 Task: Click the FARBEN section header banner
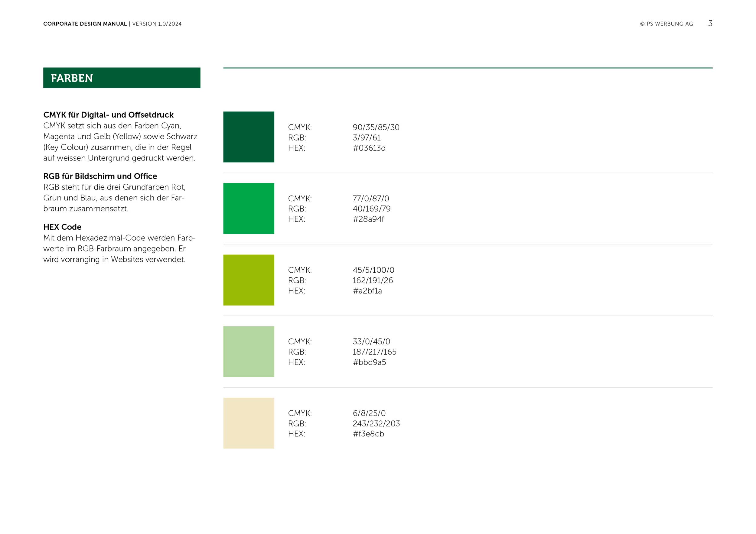pyautogui.click(x=122, y=78)
